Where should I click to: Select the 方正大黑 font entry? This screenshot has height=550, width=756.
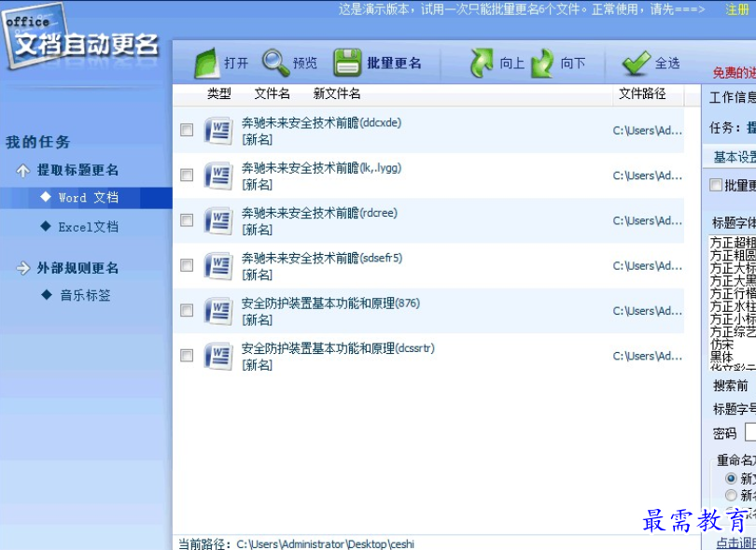(x=733, y=281)
